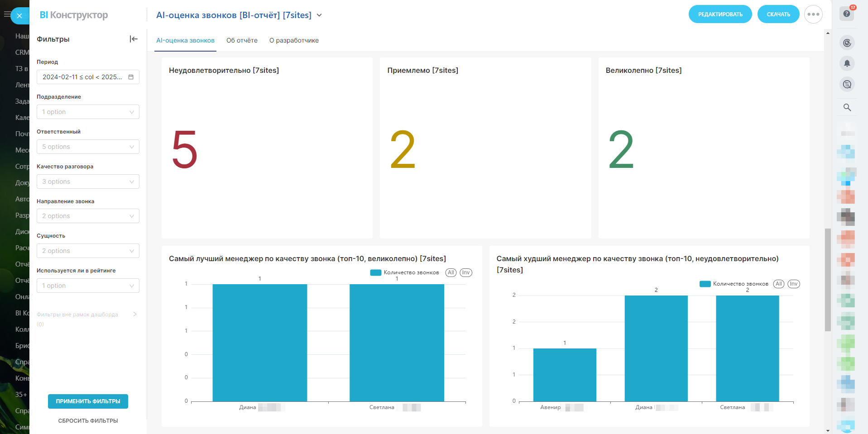Open the chat messages icon in right bar
Image resolution: width=868 pixels, height=434 pixels.
[847, 84]
